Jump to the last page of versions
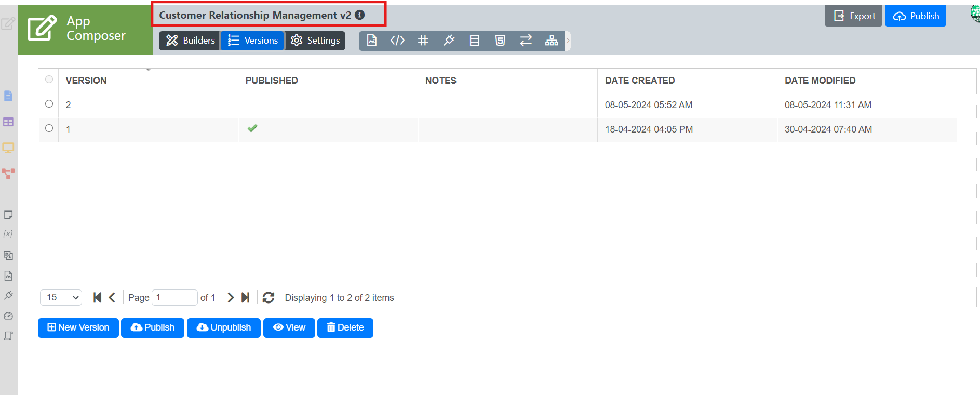This screenshot has height=395, width=980. (x=246, y=297)
